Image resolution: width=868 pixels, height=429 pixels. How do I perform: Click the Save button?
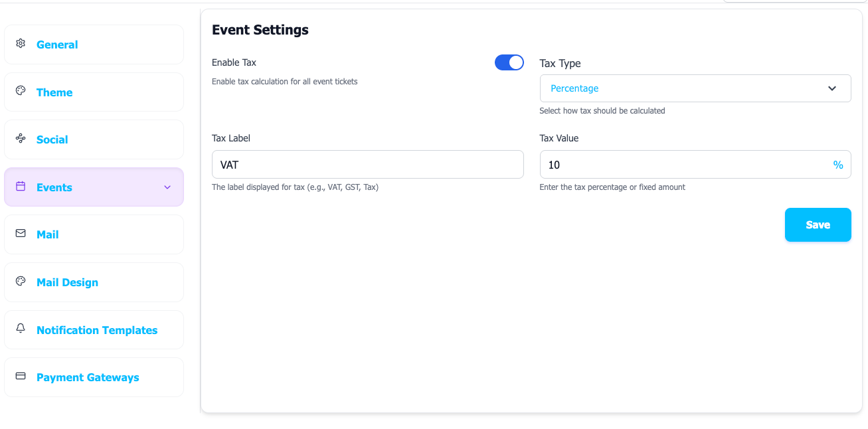[818, 224]
